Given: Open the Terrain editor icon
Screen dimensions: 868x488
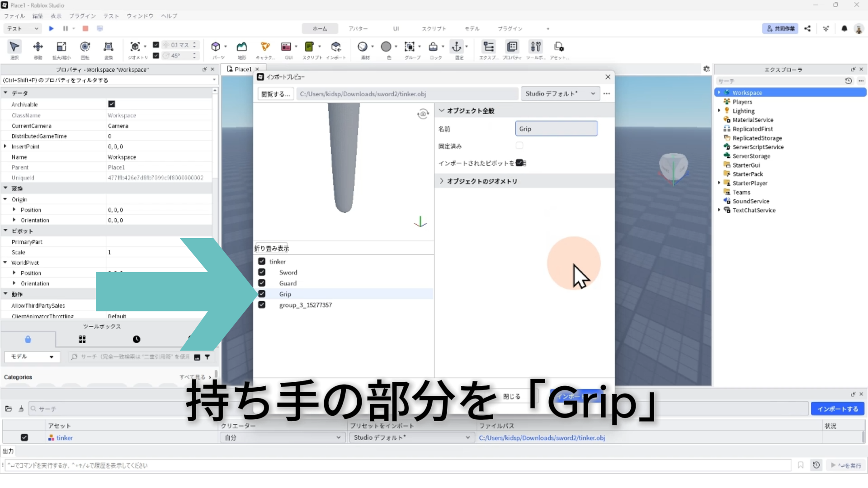Looking at the screenshot, I should point(242,47).
